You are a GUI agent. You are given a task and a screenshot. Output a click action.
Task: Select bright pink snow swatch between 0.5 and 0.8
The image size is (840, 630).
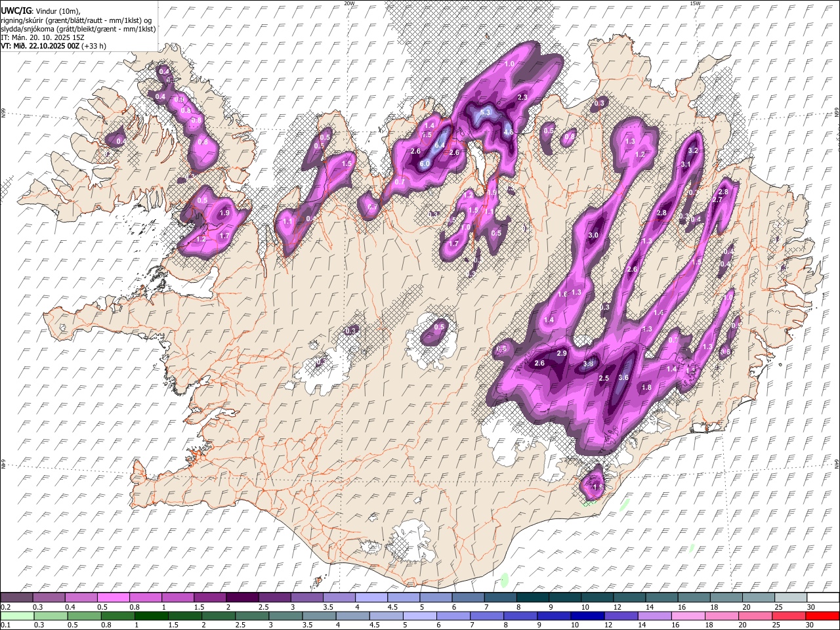pyautogui.click(x=113, y=598)
